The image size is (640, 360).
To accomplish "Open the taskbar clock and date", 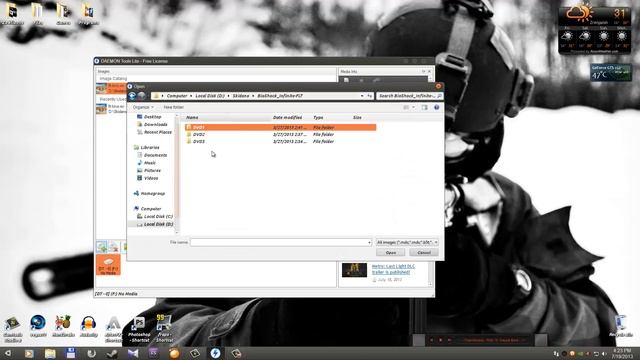I will click(x=622, y=353).
